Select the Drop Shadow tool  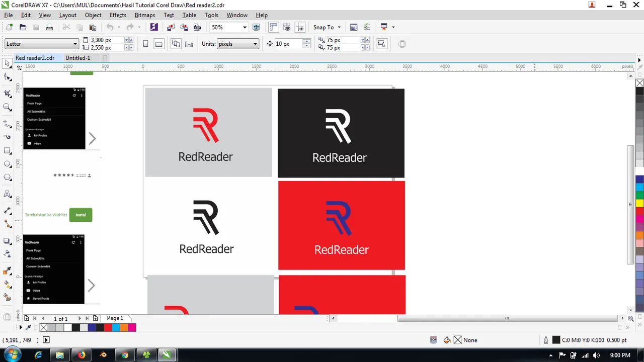[x=8, y=241]
